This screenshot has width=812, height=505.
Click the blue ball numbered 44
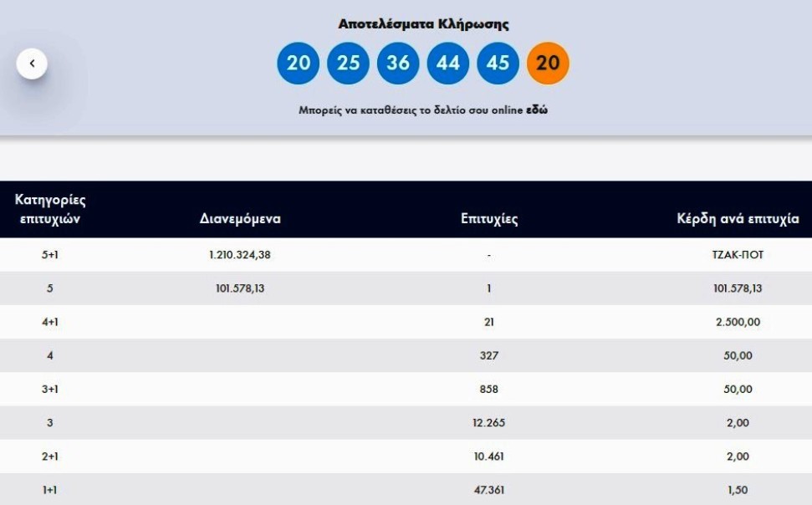(x=448, y=64)
